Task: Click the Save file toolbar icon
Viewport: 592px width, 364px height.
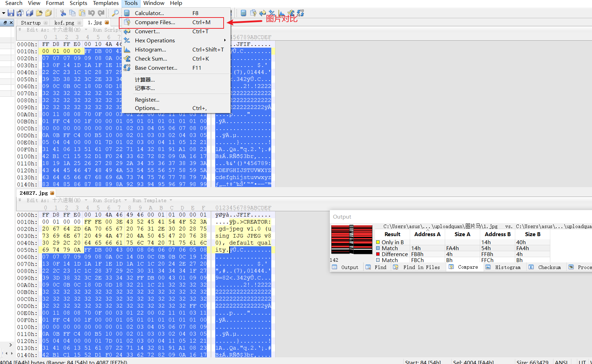Action: pos(11,13)
